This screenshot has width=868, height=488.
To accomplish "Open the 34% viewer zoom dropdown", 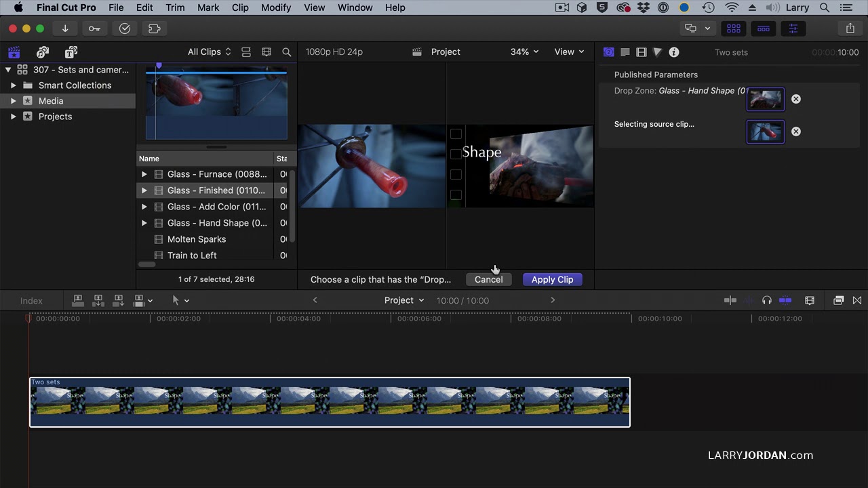I will coord(524,52).
